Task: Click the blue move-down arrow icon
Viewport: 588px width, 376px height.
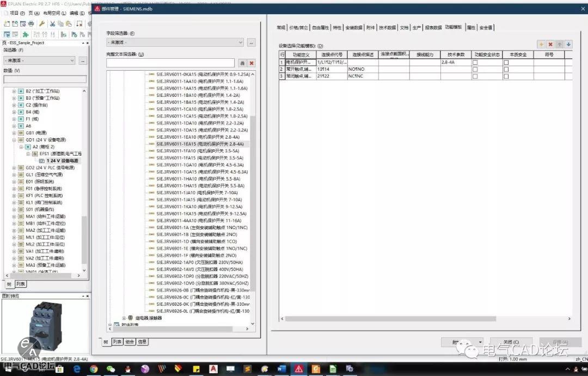Action: click(568, 44)
